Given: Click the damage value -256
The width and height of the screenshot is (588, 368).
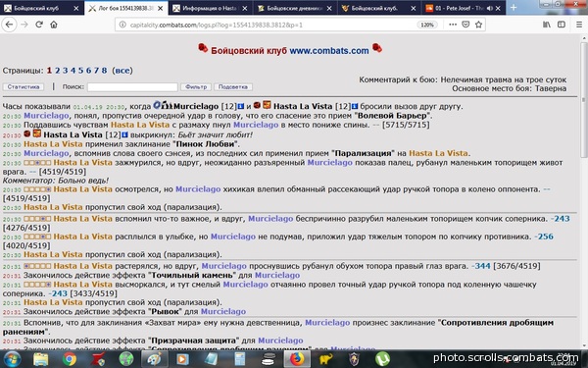Looking at the screenshot, I should click(x=544, y=237).
